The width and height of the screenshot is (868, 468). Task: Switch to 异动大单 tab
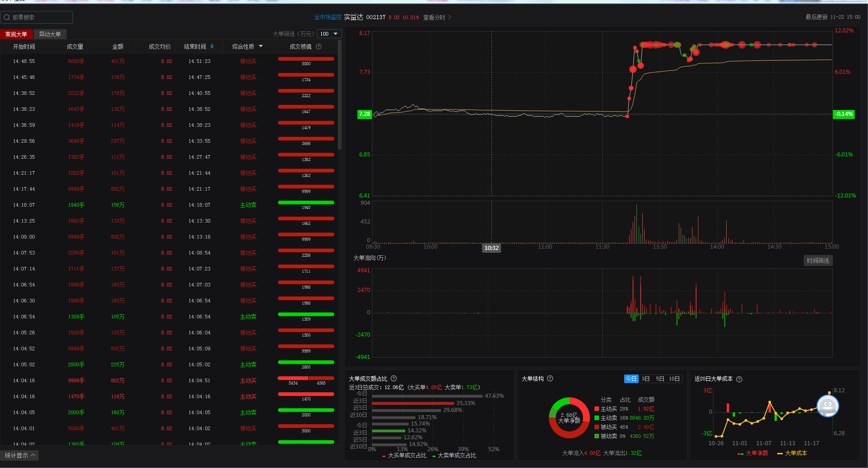(x=50, y=34)
